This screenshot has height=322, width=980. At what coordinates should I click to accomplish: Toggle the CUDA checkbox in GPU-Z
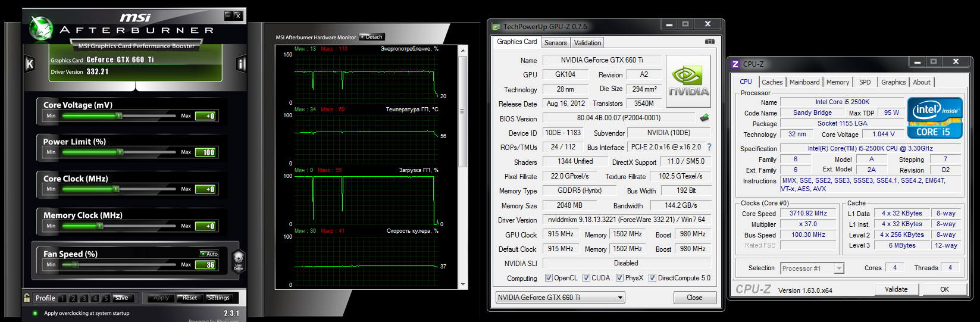(x=586, y=278)
